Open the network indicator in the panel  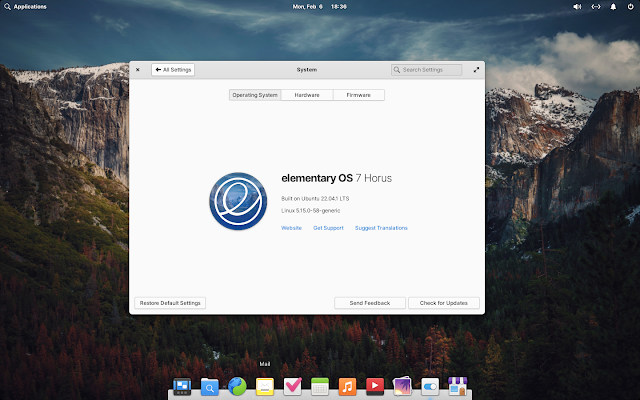(x=596, y=7)
